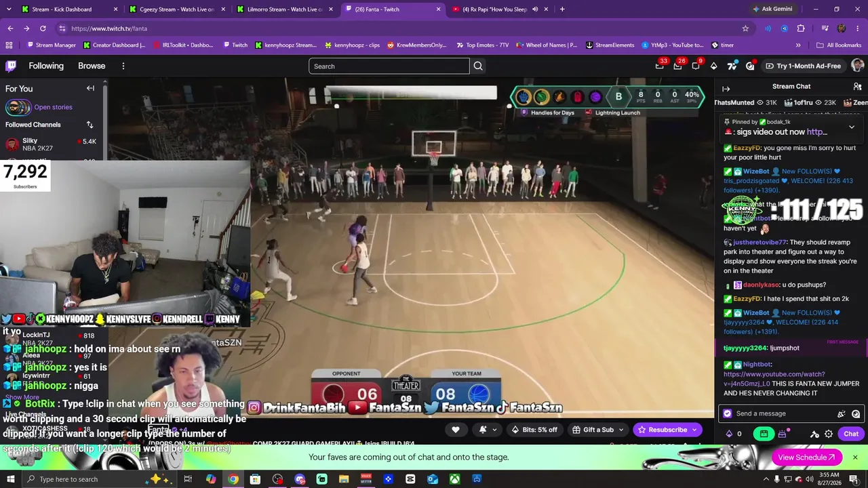Image resolution: width=868 pixels, height=488 pixels.
Task: Open a new Chrome tab
Action: tap(562, 9)
